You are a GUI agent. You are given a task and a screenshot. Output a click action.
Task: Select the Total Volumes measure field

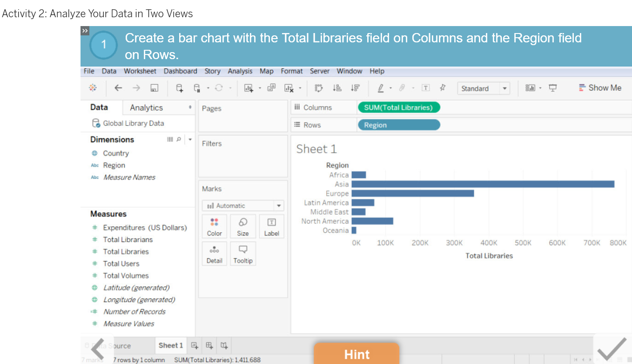[126, 276]
